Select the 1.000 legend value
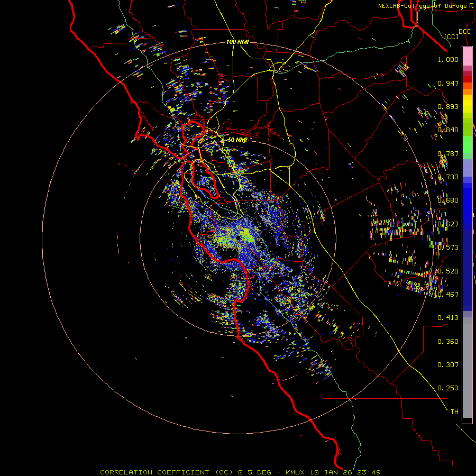The height and width of the screenshot is (476, 476). [448, 59]
